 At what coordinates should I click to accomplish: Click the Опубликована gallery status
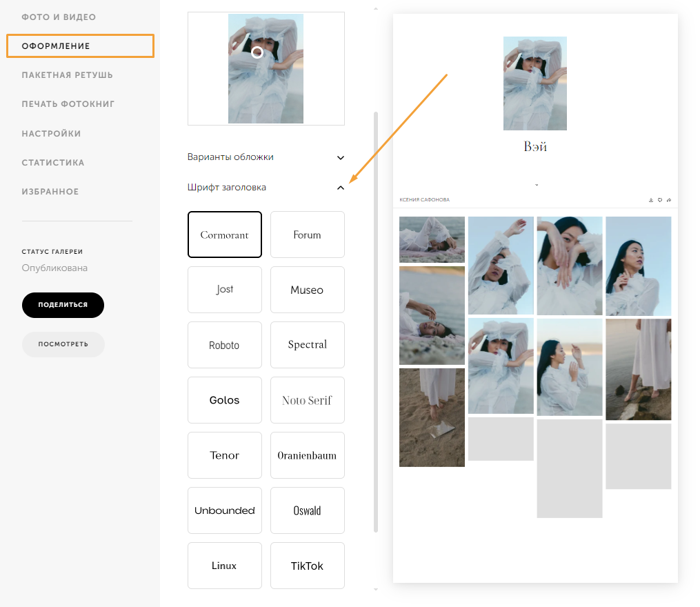[54, 268]
